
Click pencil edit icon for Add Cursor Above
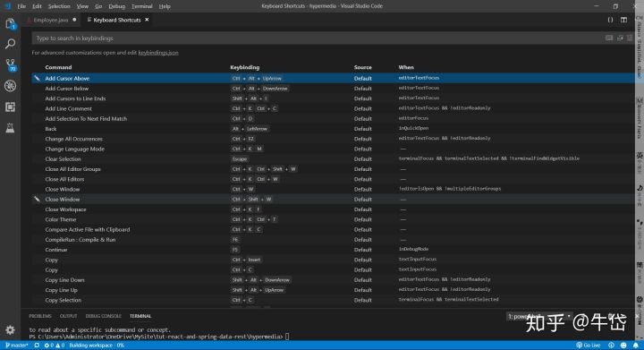pyautogui.click(x=37, y=78)
